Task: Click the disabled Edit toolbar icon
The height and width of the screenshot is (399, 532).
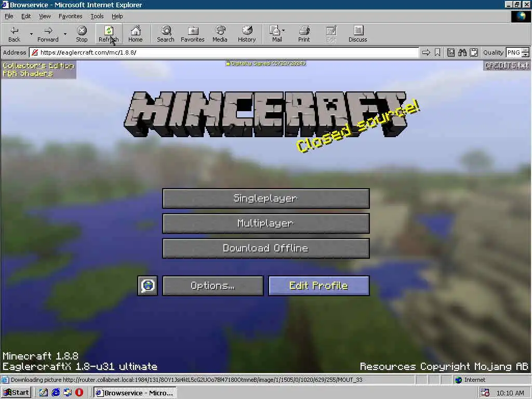Action: pos(331,34)
